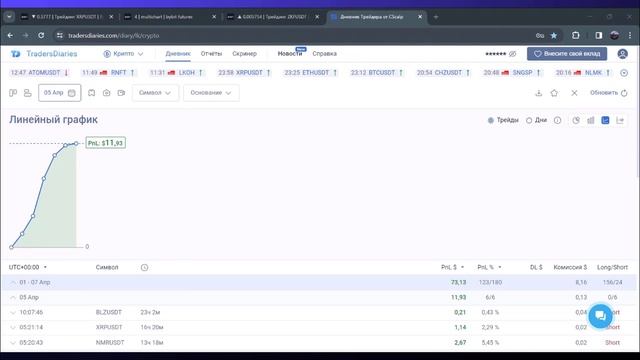640x360 pixels.
Task: Select the active line chart view icon
Action: [605, 120]
